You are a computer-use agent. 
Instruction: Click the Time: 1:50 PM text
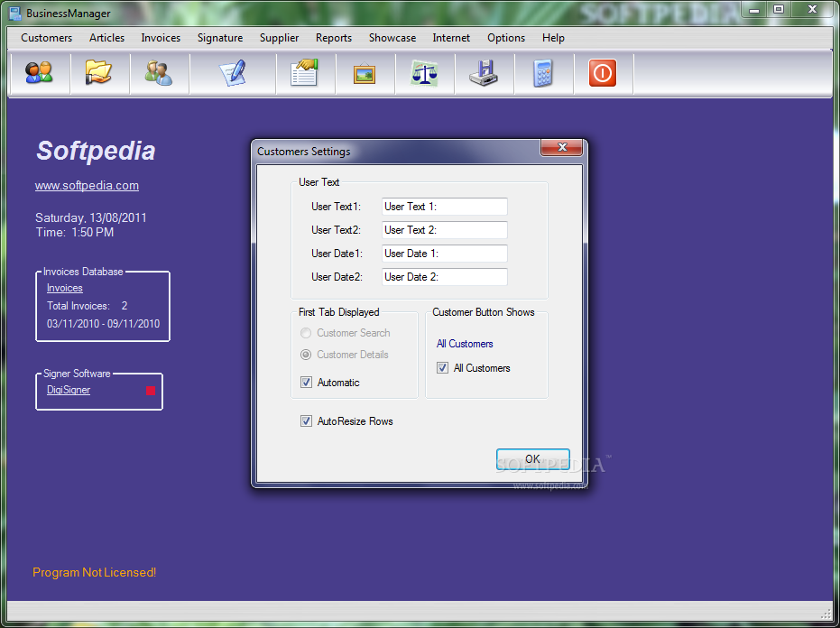pyautogui.click(x=75, y=232)
